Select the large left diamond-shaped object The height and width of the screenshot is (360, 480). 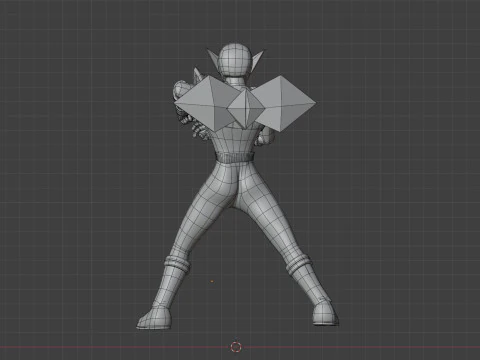(207, 103)
